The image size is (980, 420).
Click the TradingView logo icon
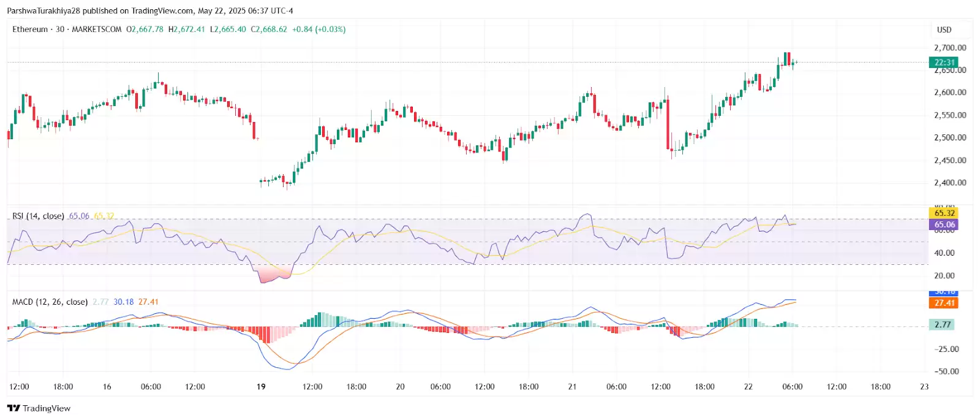13,408
